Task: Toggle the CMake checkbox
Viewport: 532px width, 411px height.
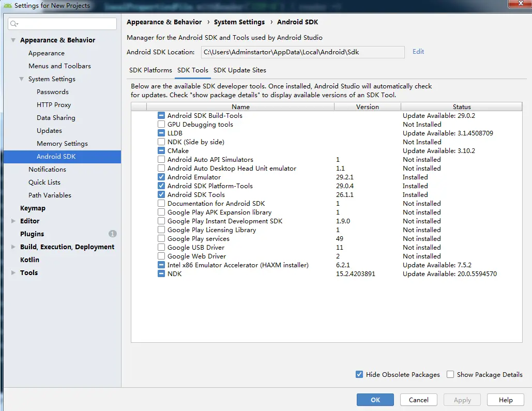Action: coord(161,150)
